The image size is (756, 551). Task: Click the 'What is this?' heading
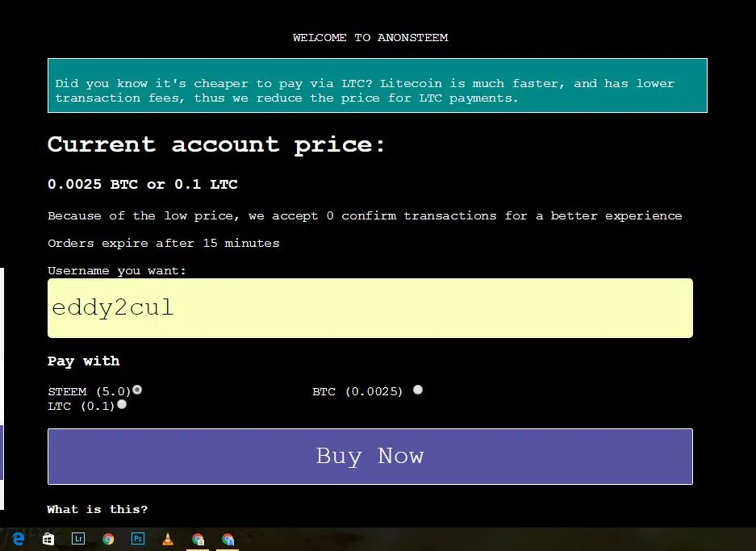(x=98, y=510)
